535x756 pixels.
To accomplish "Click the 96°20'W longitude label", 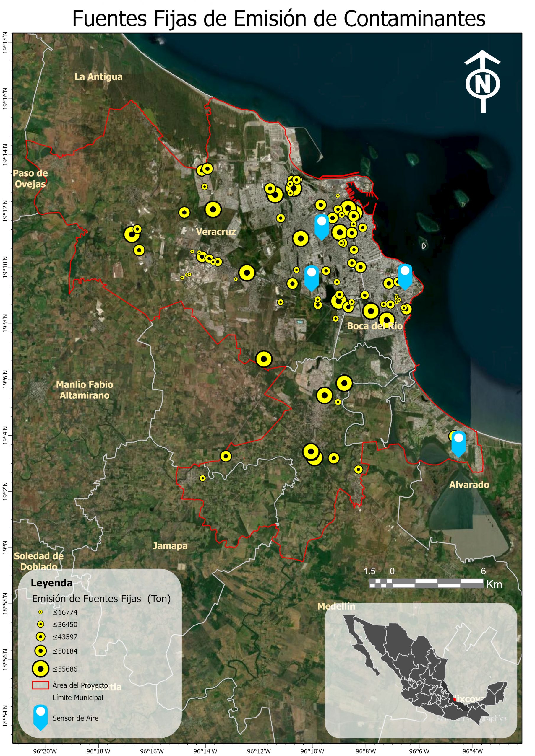I will point(45,751).
